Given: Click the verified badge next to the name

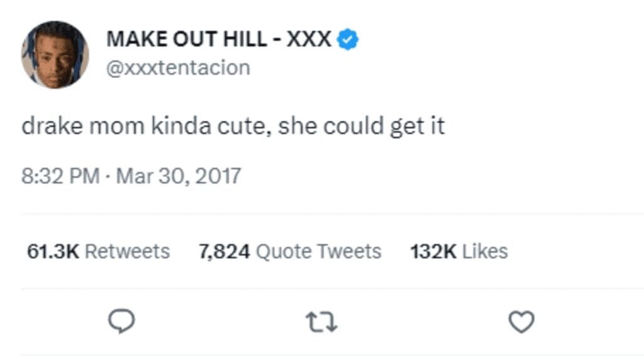Looking at the screenshot, I should (346, 38).
